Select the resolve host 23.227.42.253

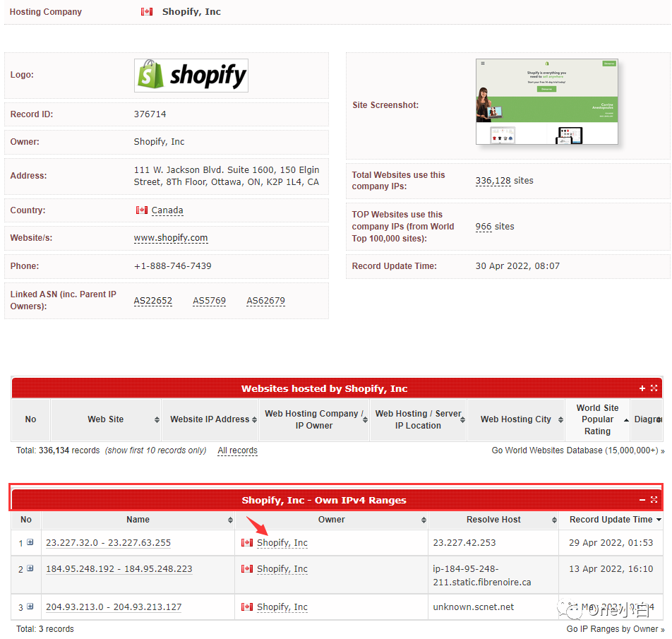[464, 543]
